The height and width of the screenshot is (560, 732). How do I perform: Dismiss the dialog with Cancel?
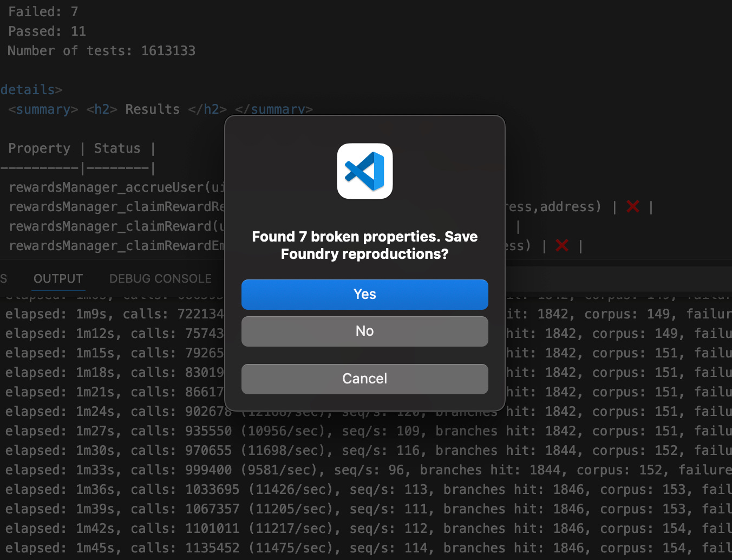pyautogui.click(x=364, y=379)
